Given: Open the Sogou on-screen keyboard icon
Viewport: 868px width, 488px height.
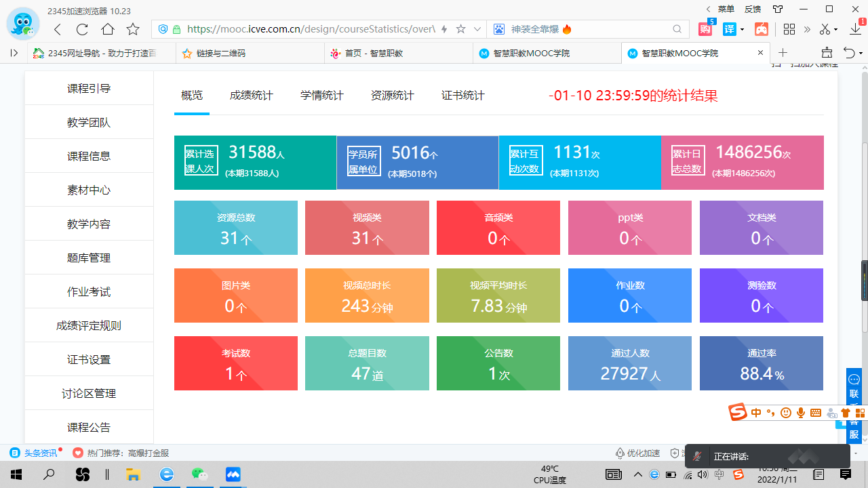Looking at the screenshot, I should pos(815,413).
